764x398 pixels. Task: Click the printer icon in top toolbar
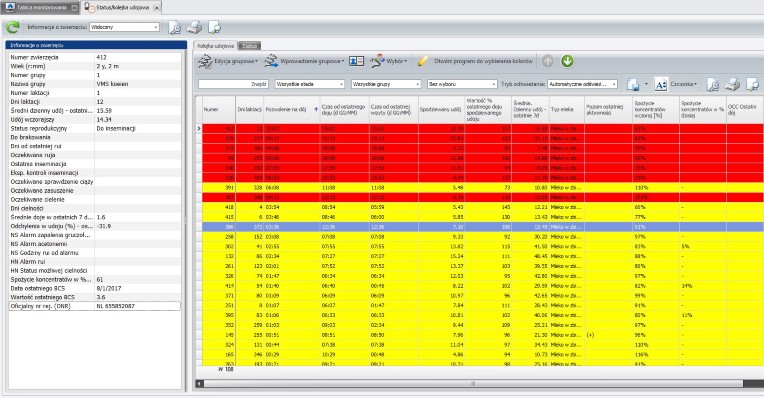[194, 27]
